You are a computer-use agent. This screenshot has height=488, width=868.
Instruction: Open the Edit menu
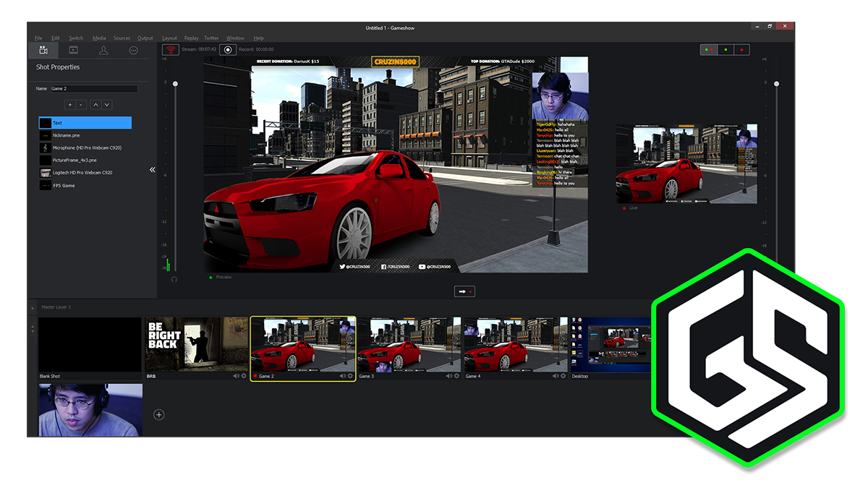56,38
